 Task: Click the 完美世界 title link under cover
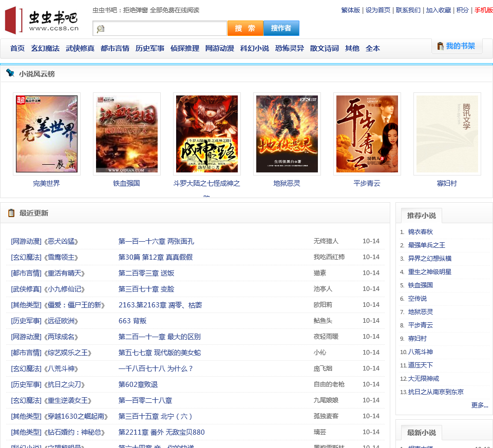click(x=47, y=184)
